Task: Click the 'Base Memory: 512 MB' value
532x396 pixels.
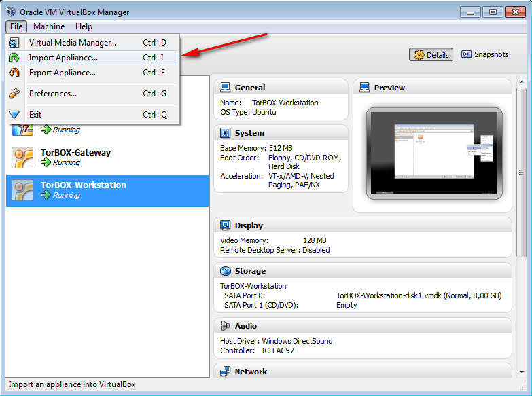Action: (281, 148)
